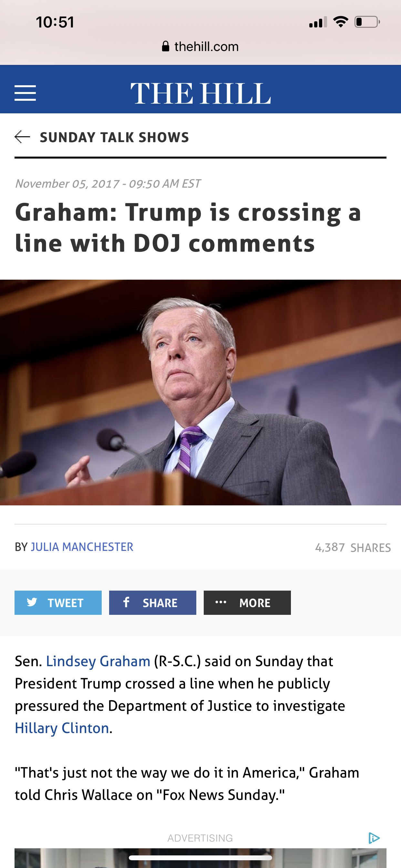Share article via Facebook Share button
The width and height of the screenshot is (401, 868).
(x=153, y=603)
